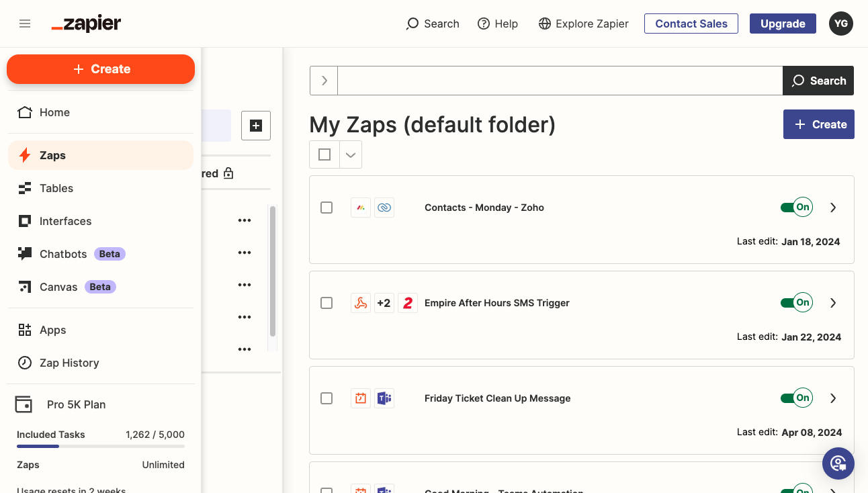Toggle off the Friday Ticket Clean Up zap

(797, 398)
